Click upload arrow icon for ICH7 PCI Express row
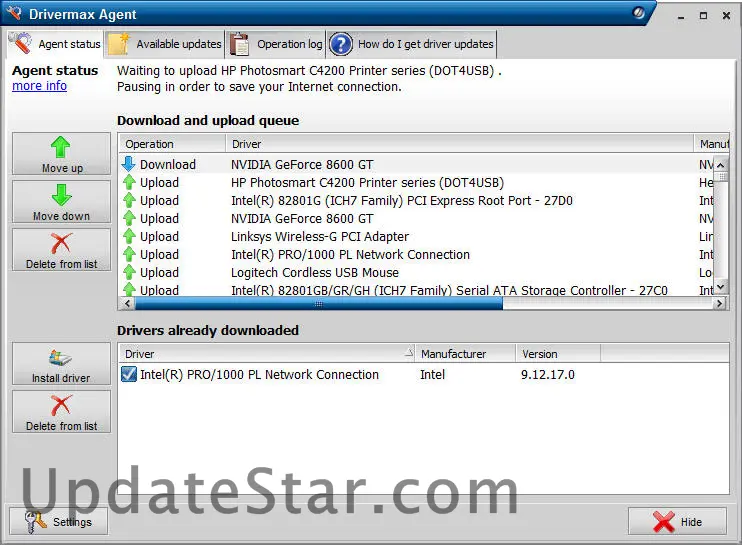The image size is (742, 545). tap(129, 200)
